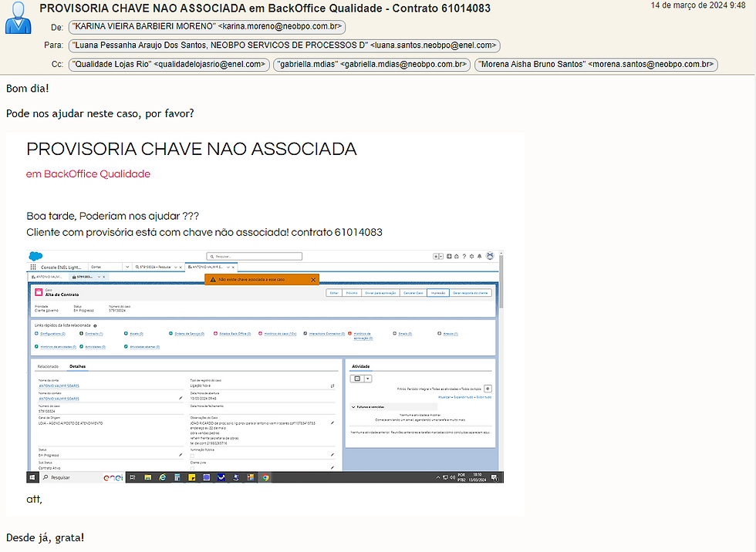Click the karina.moreno sender address chip
Image resolution: width=756 pixels, height=552 pixels.
tap(208, 27)
